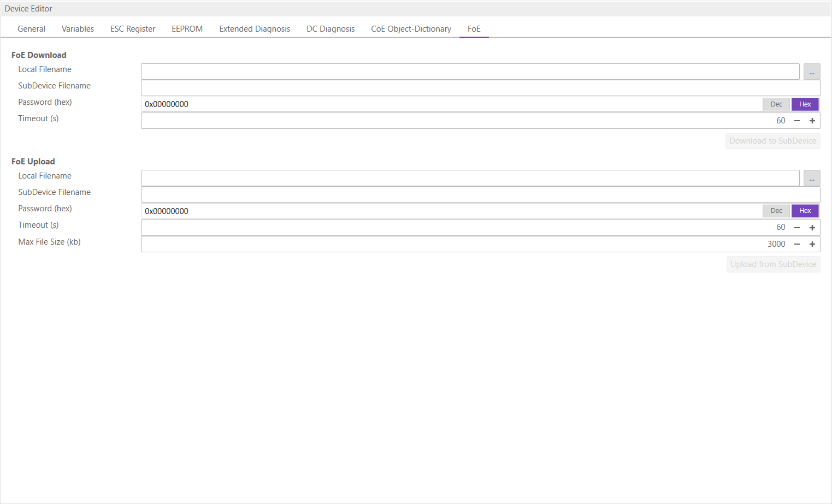Click the Upload Password hex field
The width and height of the screenshot is (832, 504).
click(451, 211)
